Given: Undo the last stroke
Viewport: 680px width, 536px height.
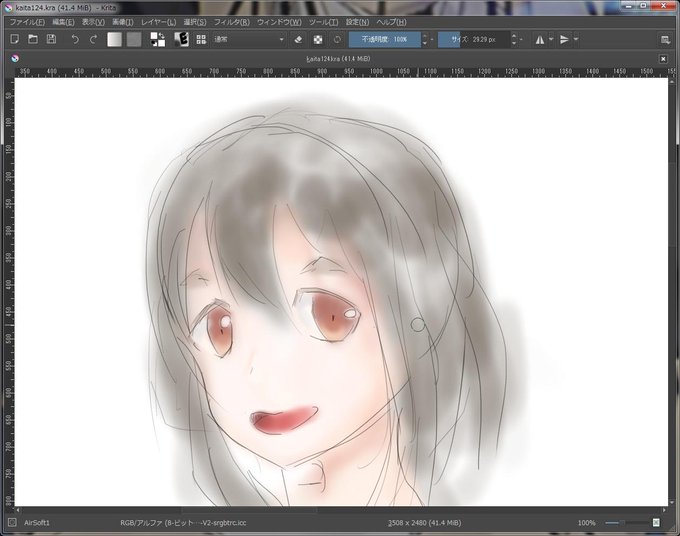Looking at the screenshot, I should [x=75, y=39].
